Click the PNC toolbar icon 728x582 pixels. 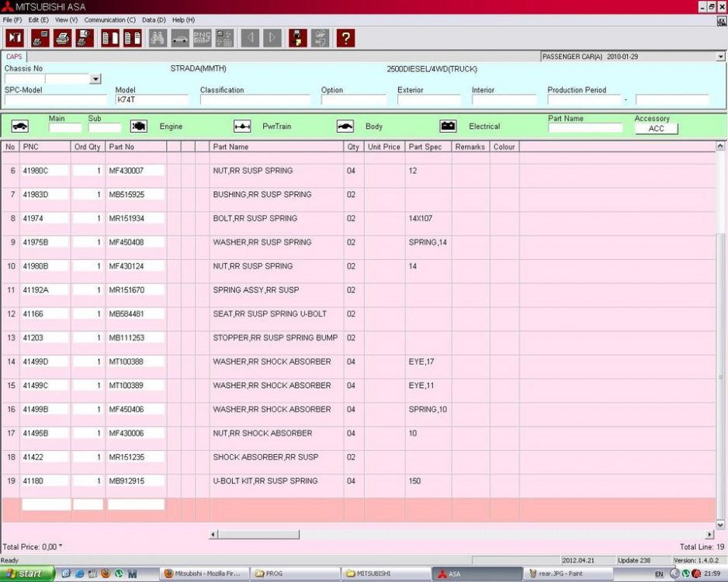coord(203,37)
